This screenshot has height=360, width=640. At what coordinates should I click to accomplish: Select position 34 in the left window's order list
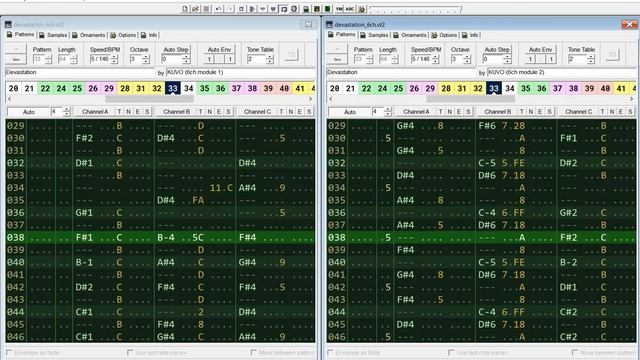189,88
